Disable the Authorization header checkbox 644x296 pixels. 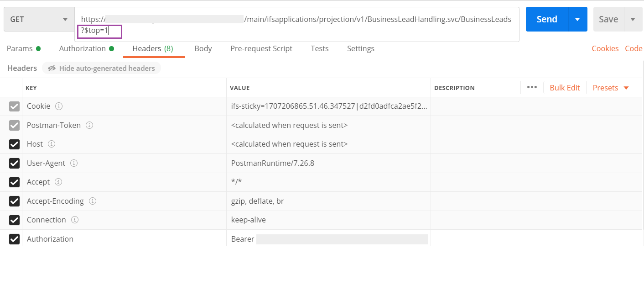(14, 239)
